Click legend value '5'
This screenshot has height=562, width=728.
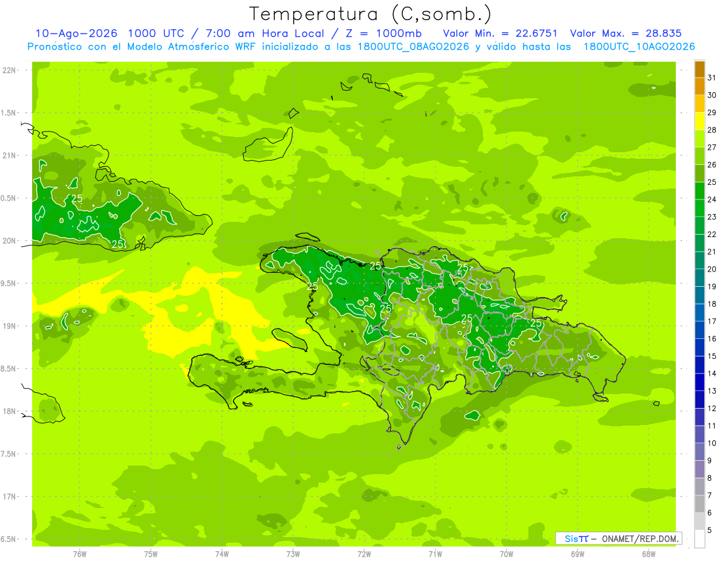(710, 530)
